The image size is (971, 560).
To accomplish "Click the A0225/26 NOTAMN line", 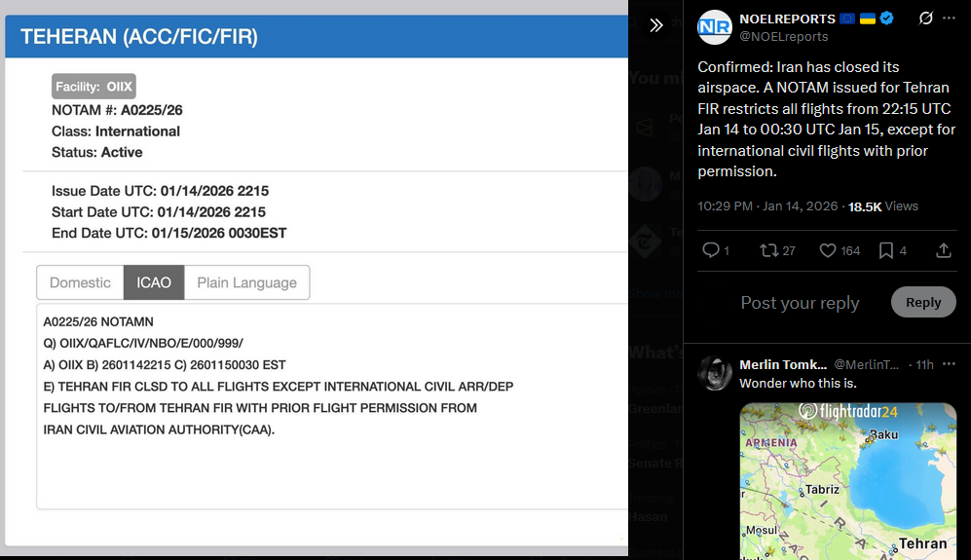I will pyautogui.click(x=98, y=322).
